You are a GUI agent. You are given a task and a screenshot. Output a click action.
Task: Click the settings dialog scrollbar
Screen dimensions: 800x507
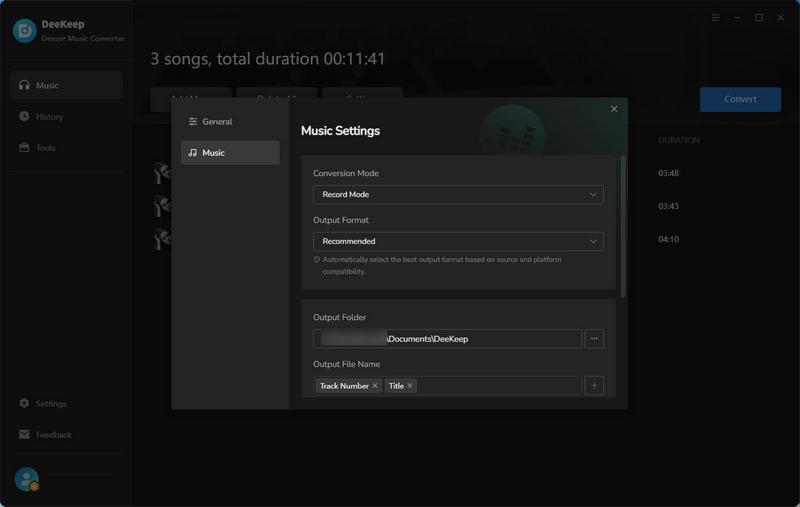[x=622, y=226]
